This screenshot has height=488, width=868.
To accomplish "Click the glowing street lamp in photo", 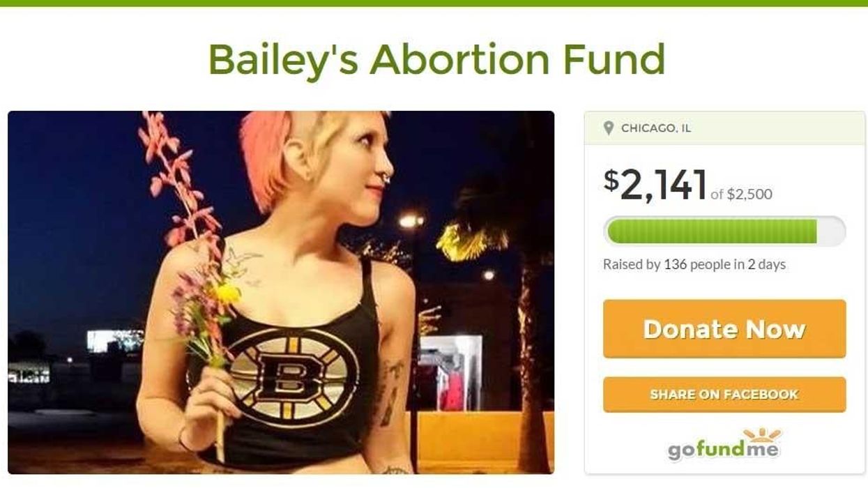I will pos(411,221).
